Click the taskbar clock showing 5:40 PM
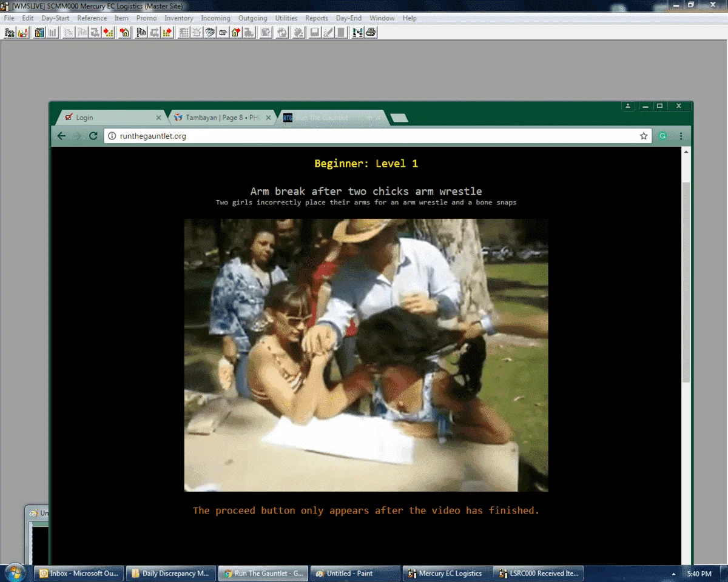 [699, 574]
